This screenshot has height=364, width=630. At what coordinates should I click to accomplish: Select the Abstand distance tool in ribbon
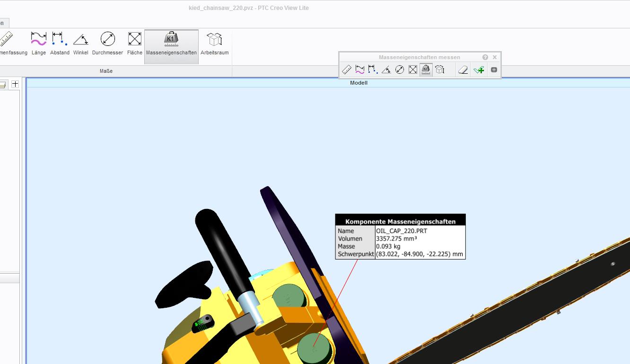tap(60, 43)
